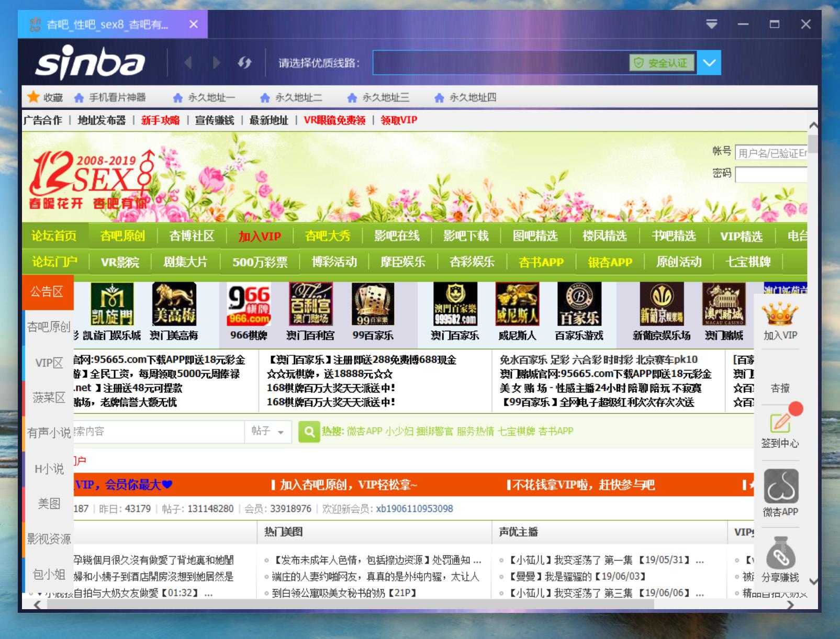Click the search box next to 帖子
840x639 pixels.
point(159,432)
